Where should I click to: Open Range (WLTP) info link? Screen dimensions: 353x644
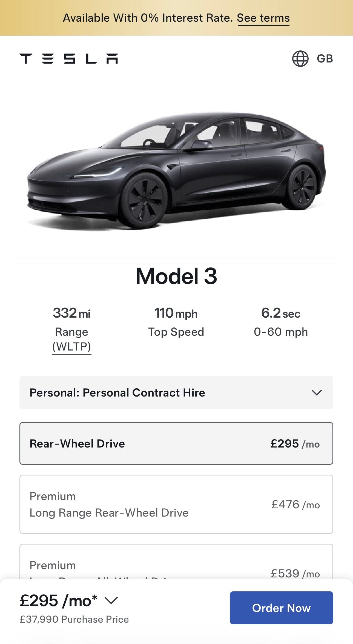tap(72, 347)
